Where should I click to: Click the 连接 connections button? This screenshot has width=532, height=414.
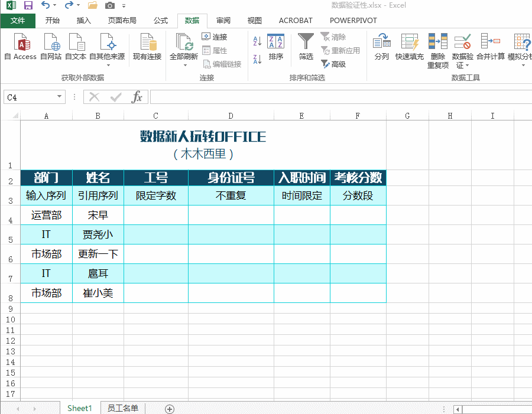coord(215,37)
